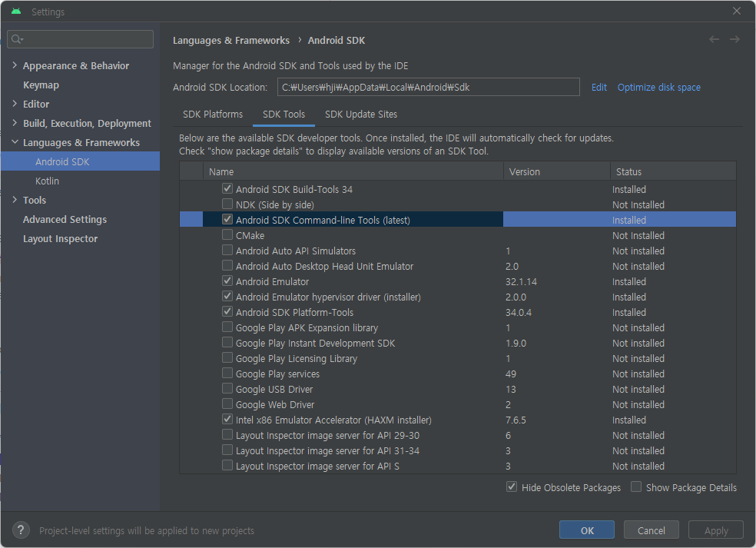Click the Android Studio logo icon

click(16, 12)
